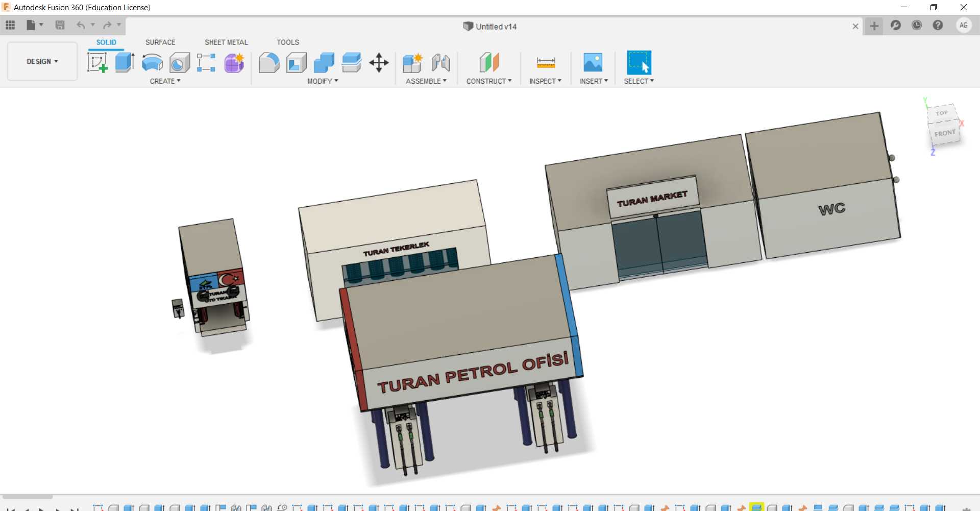Select the Fillet tool

point(269,63)
